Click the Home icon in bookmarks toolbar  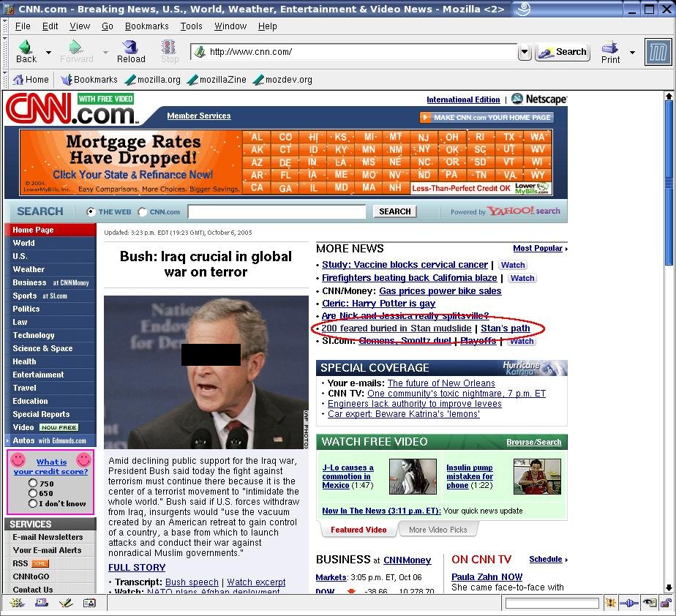point(18,80)
